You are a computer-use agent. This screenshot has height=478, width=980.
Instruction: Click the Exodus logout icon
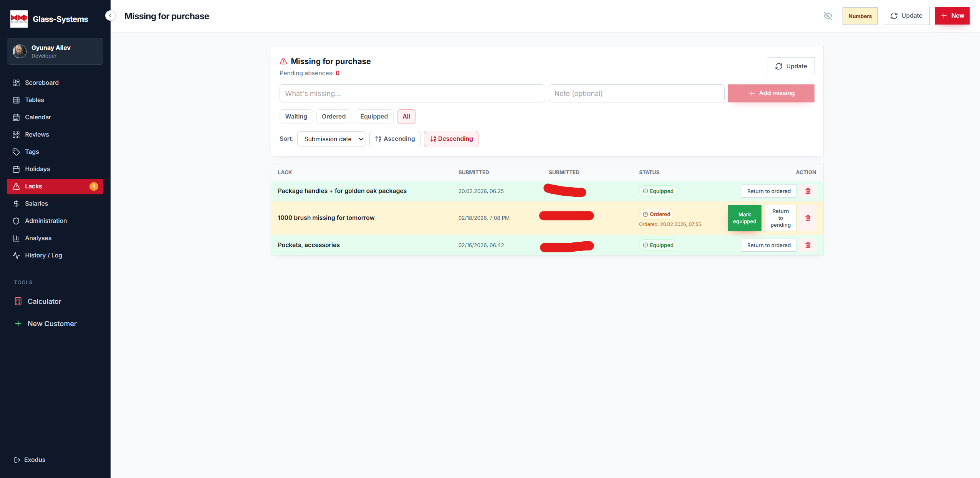[17, 460]
